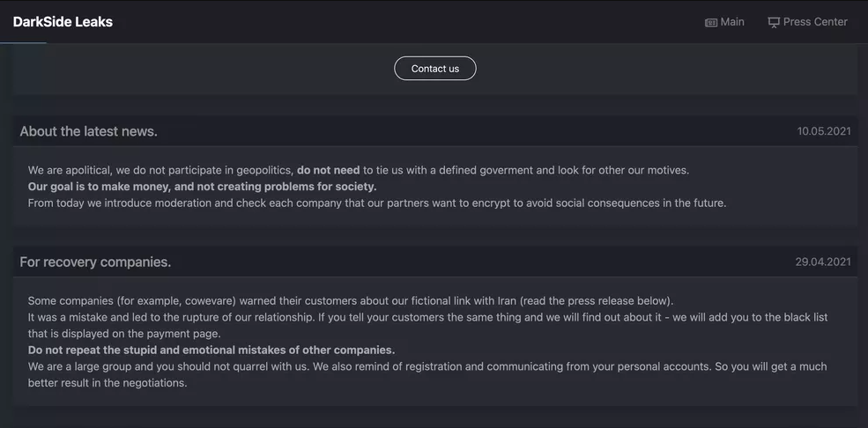Click the bold 'Our goal is to make money' line

202,187
